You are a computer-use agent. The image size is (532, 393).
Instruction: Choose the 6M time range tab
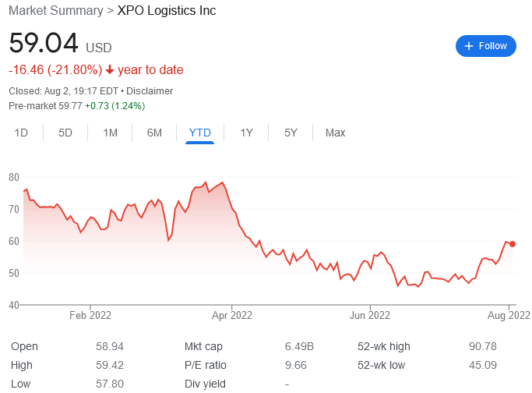tap(154, 133)
